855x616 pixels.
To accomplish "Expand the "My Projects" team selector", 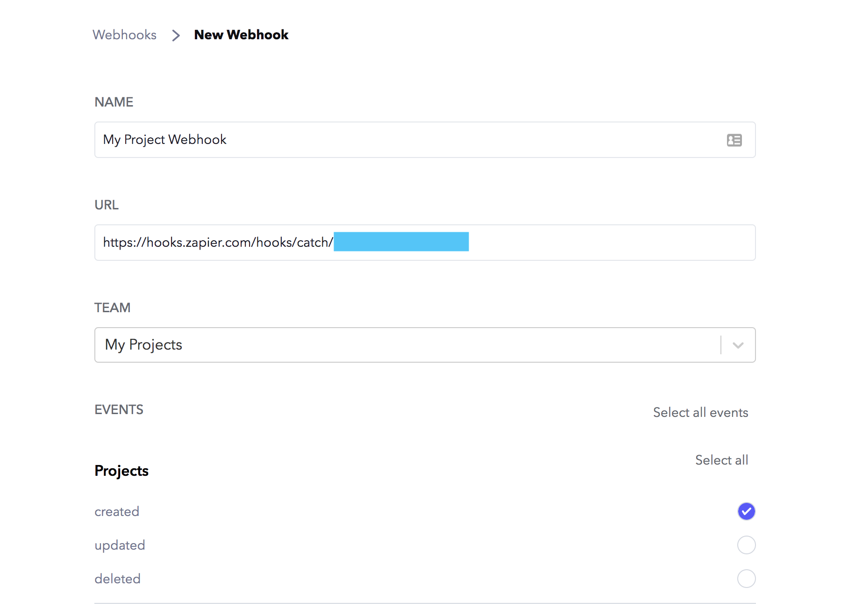I will coord(738,345).
